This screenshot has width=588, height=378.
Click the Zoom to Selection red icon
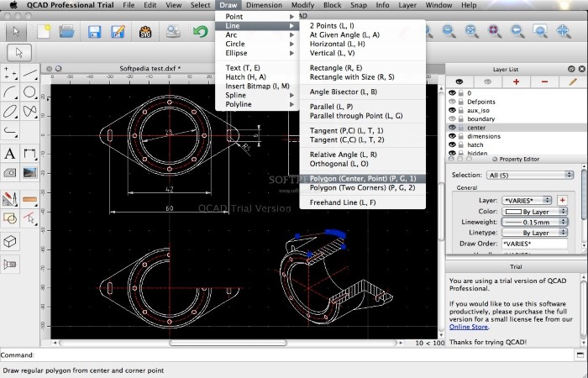(495, 31)
